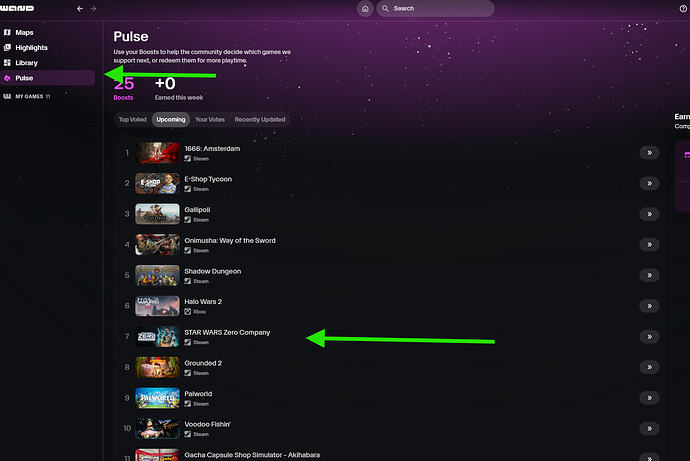
Task: Click the Palworld title
Action: point(198,394)
